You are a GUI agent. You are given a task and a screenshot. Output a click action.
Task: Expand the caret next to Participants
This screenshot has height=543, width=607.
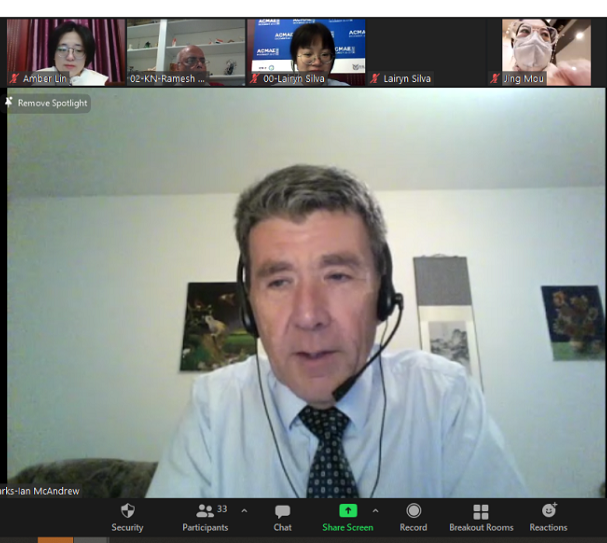coord(244,510)
